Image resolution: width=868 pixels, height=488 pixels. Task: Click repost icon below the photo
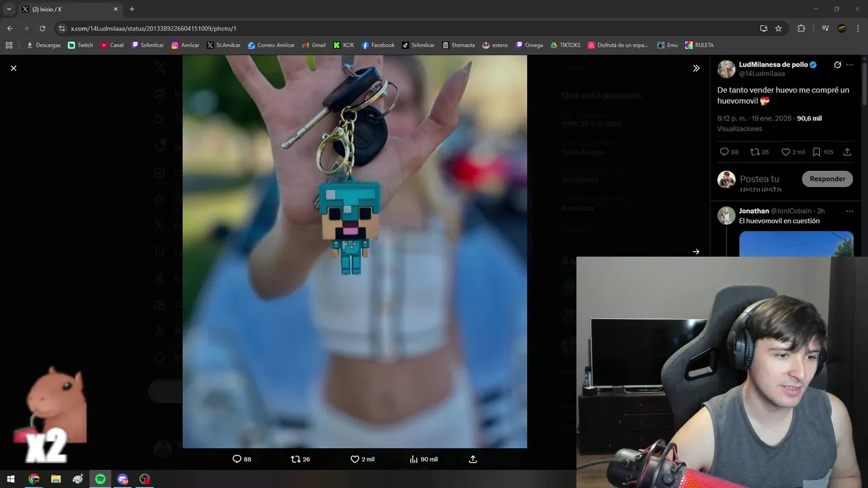click(295, 459)
